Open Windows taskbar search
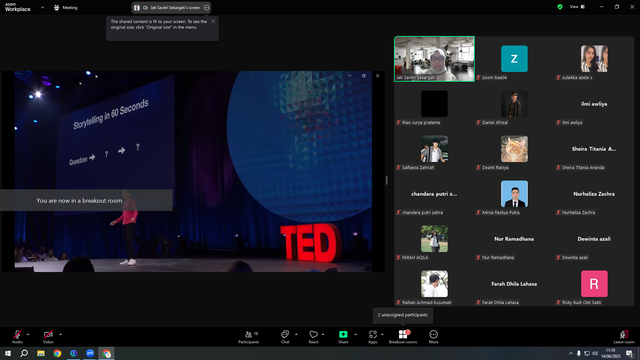This screenshot has width=640, height=360. [24, 353]
